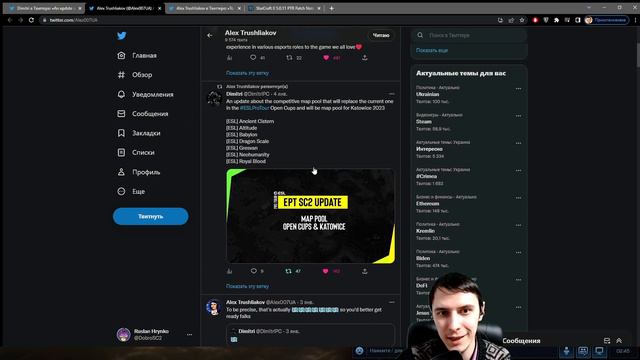The width and height of the screenshot is (640, 360).
Task: Click the Читаю following button
Action: point(381,36)
